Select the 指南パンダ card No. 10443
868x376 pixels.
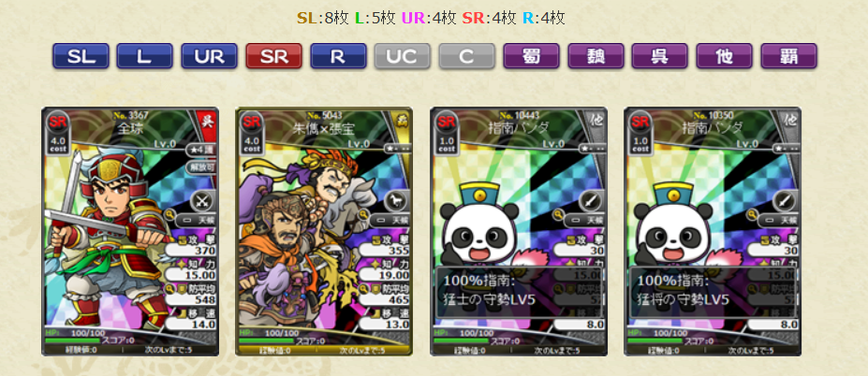click(519, 231)
